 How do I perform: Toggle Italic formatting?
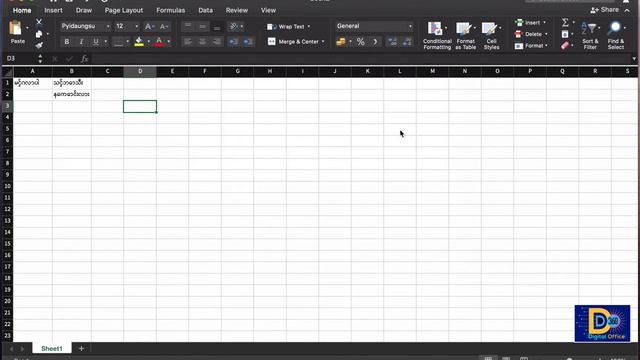click(81, 42)
